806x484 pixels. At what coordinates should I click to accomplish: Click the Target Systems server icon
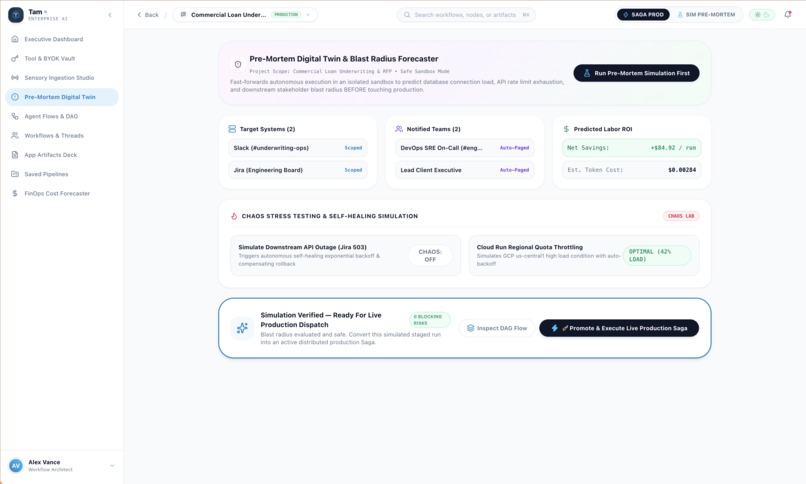point(232,129)
